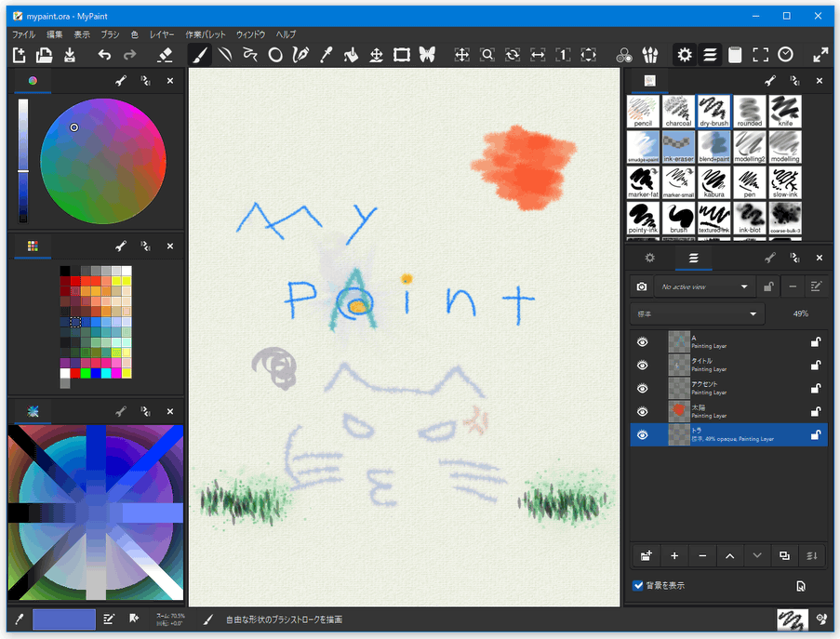The width and height of the screenshot is (840, 639).
Task: Select the Connected Lines tool
Action: pos(250,55)
